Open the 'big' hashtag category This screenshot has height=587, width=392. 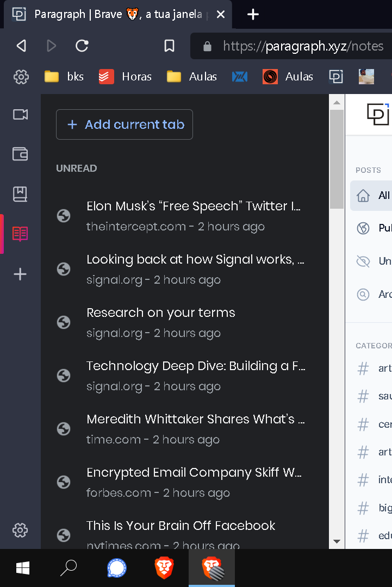click(x=374, y=508)
